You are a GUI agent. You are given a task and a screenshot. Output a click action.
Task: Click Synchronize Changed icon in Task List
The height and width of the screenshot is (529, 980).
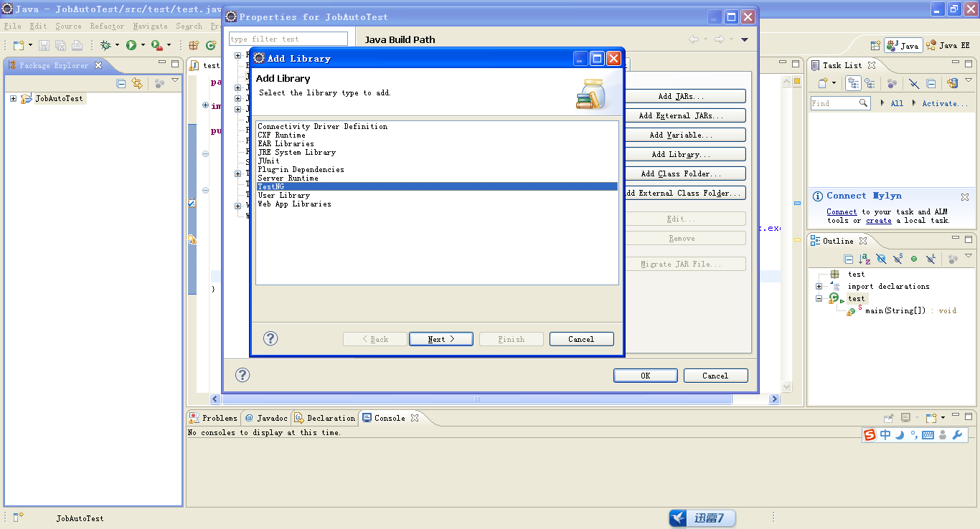click(x=953, y=83)
